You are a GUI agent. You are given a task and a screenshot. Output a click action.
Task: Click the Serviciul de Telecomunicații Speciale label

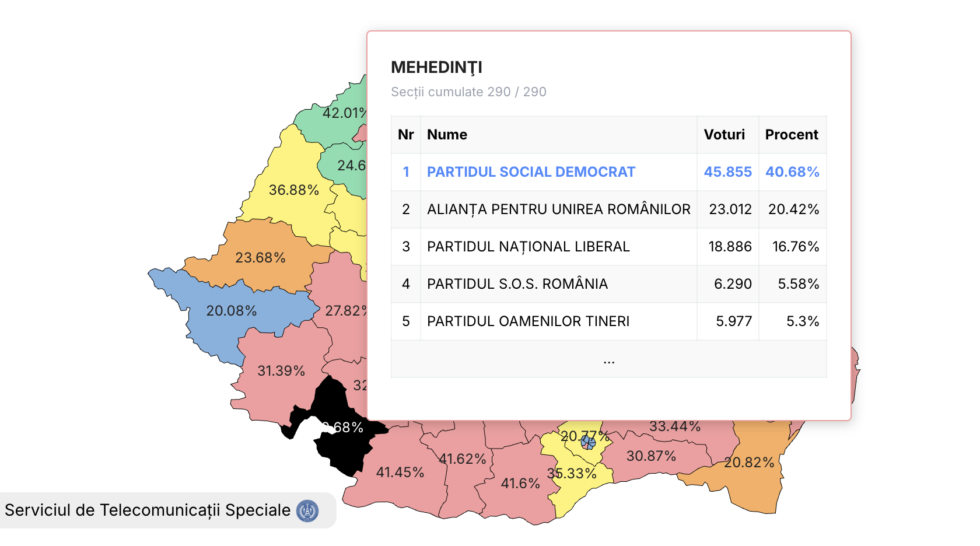click(148, 510)
